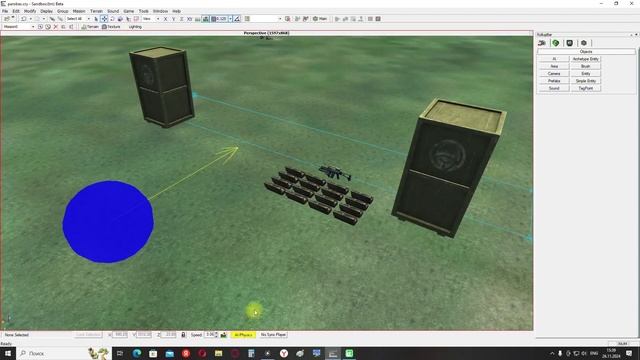Toggle follow terrain snapping icon
640x360 pixels.
198,19
